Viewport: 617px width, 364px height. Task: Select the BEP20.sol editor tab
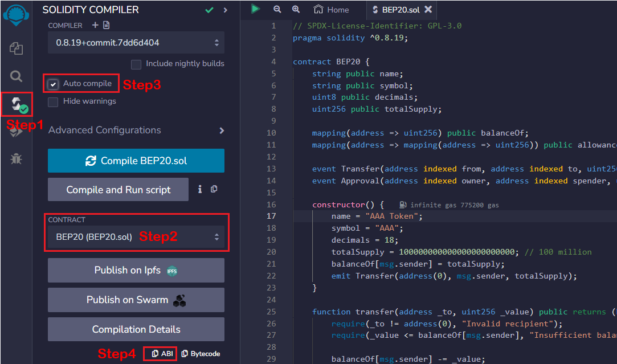tap(398, 10)
